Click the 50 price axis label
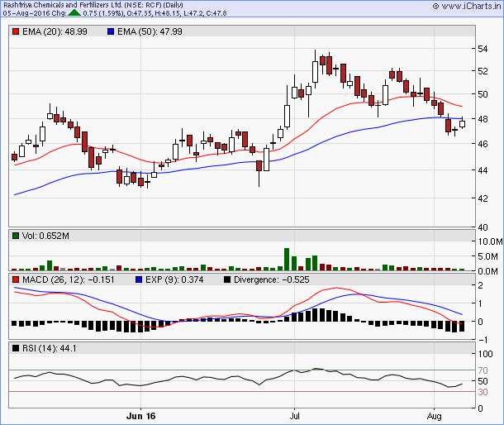This screenshot has width=504, height=425. pos(483,94)
